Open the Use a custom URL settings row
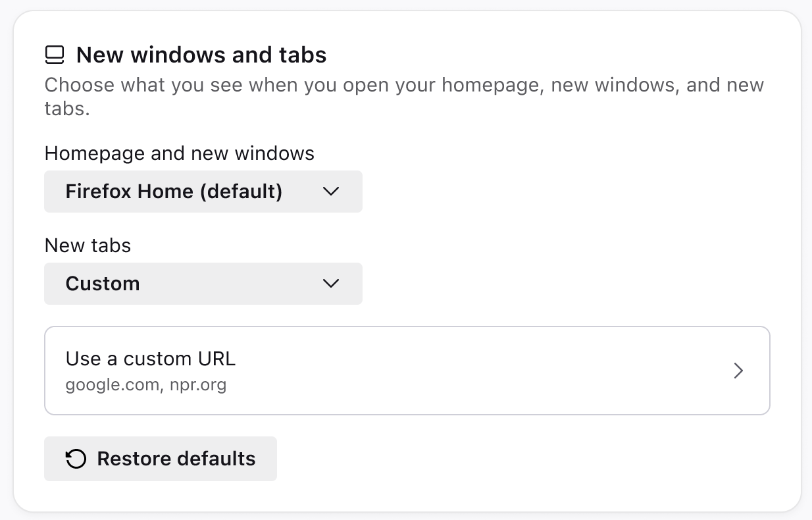The height and width of the screenshot is (520, 812). tap(407, 371)
